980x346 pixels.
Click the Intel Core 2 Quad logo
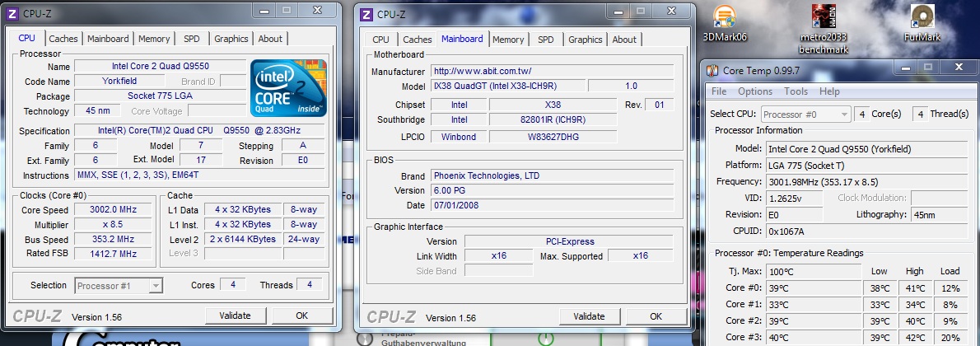pyautogui.click(x=288, y=87)
